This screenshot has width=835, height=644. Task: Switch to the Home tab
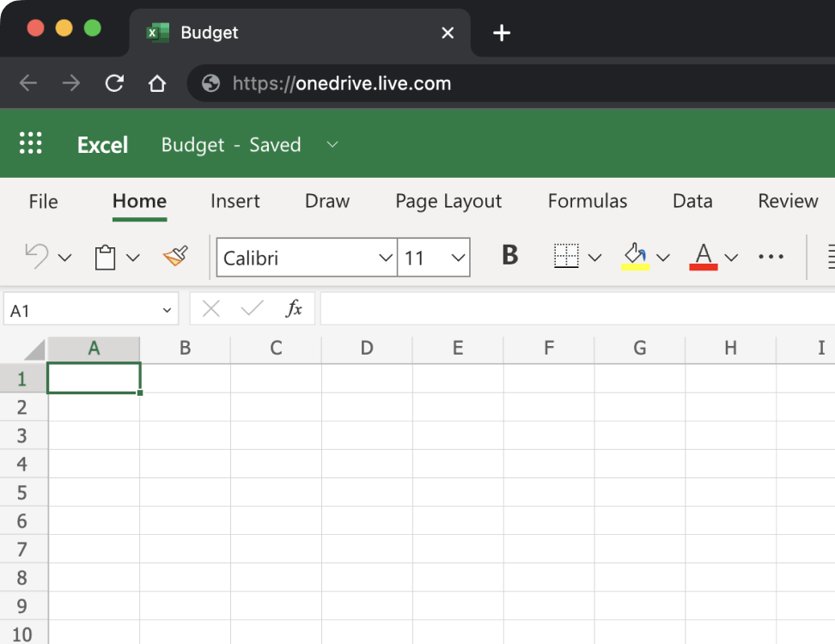click(139, 201)
